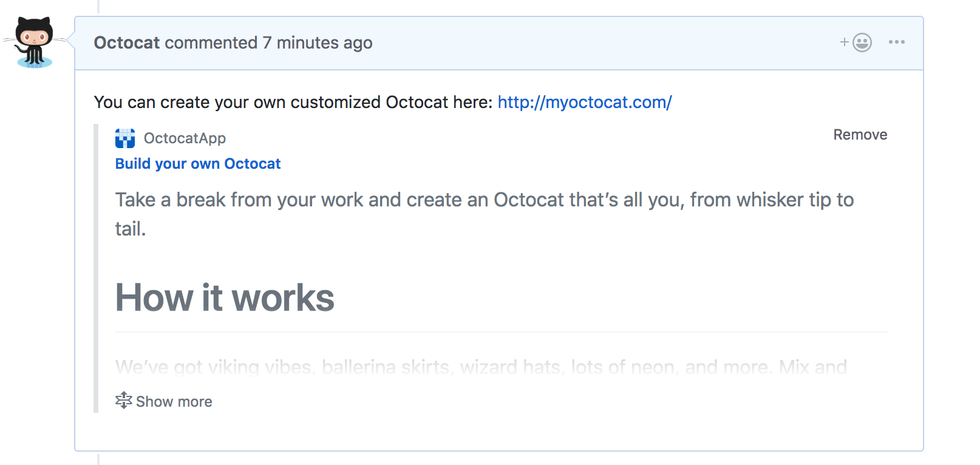Click the customized Octocat comment sentence
This screenshot has width=980, height=465.
293,102
